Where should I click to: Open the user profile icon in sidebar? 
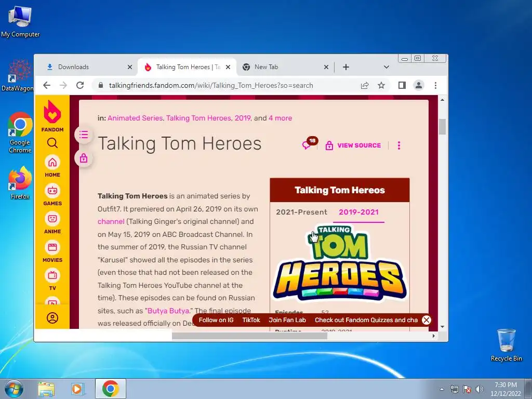pos(52,318)
